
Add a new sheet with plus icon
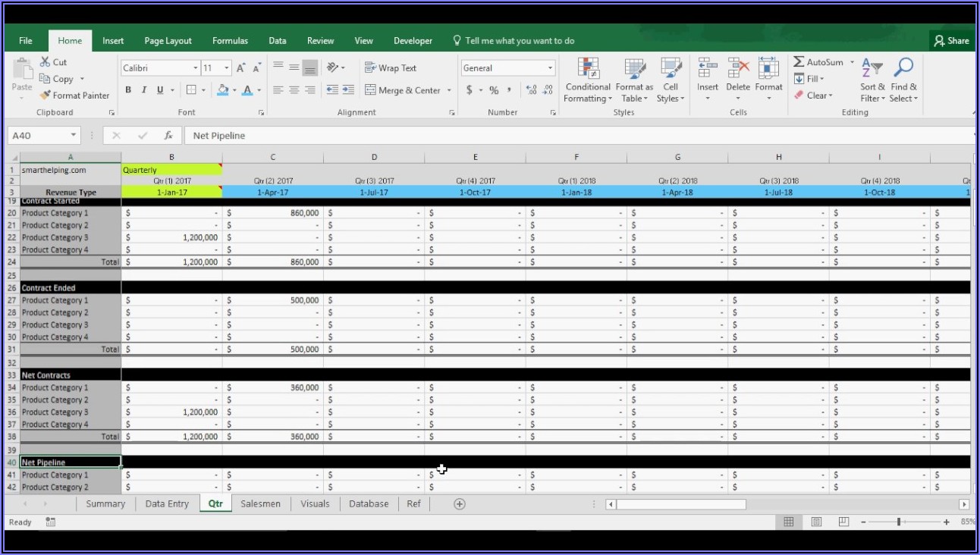pyautogui.click(x=459, y=504)
